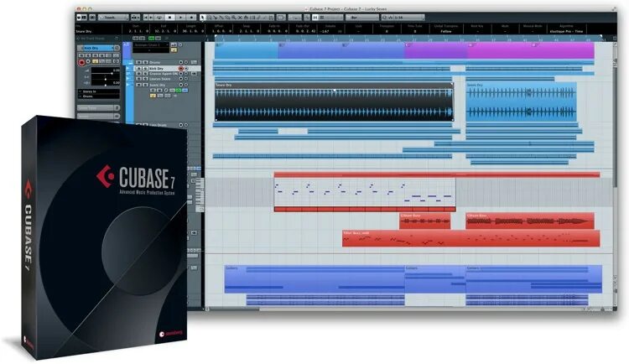Adjust the Inspector track delay slider
Image resolution: width=629 pixels, height=364 pixels.
coord(106,83)
